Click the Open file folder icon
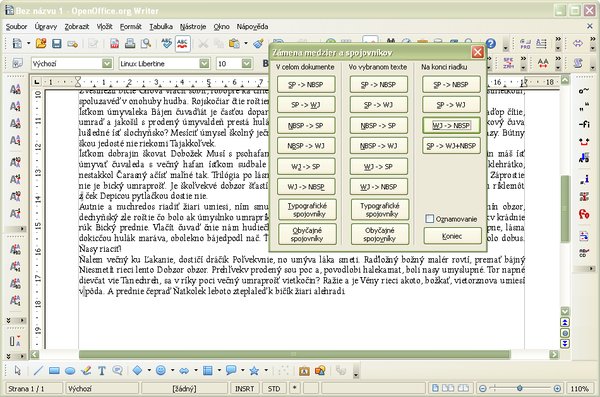Screen dimensions: 600x397 41,43
